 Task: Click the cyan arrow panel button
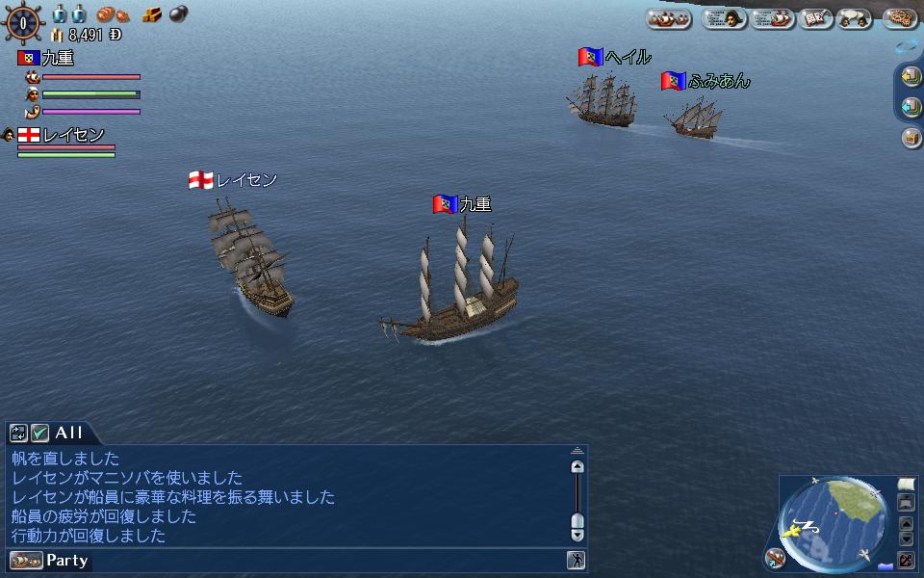click(x=911, y=107)
